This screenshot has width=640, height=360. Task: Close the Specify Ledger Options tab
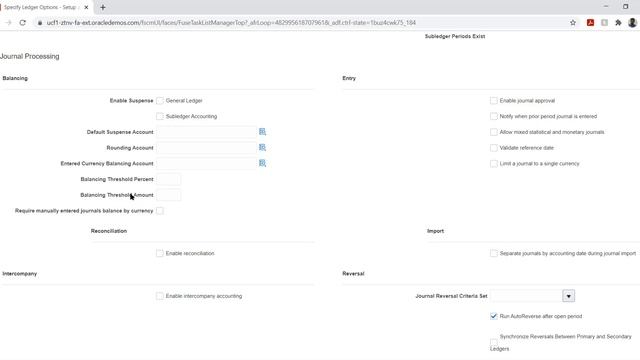coord(86,7)
